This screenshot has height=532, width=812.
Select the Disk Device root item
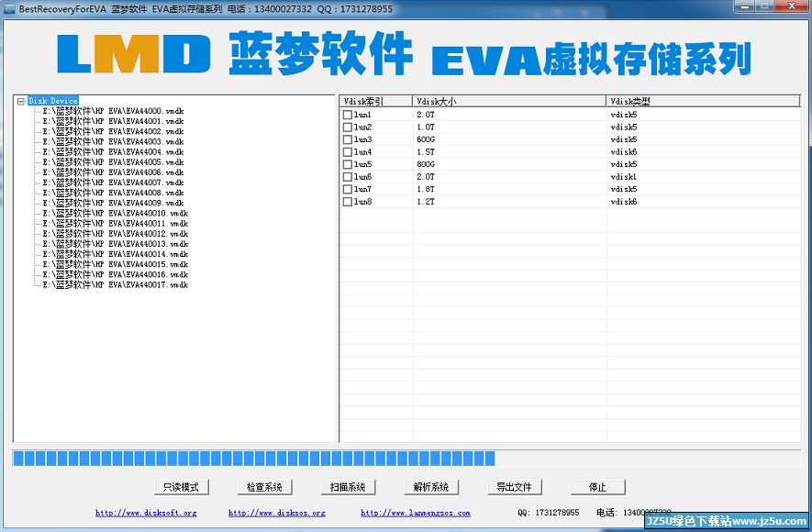click(53, 101)
